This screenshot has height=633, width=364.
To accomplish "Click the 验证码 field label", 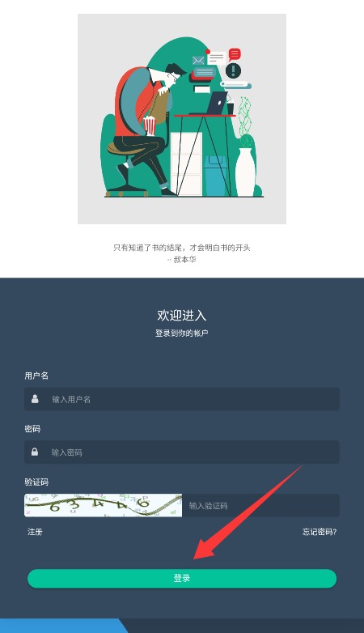I will click(x=36, y=482).
